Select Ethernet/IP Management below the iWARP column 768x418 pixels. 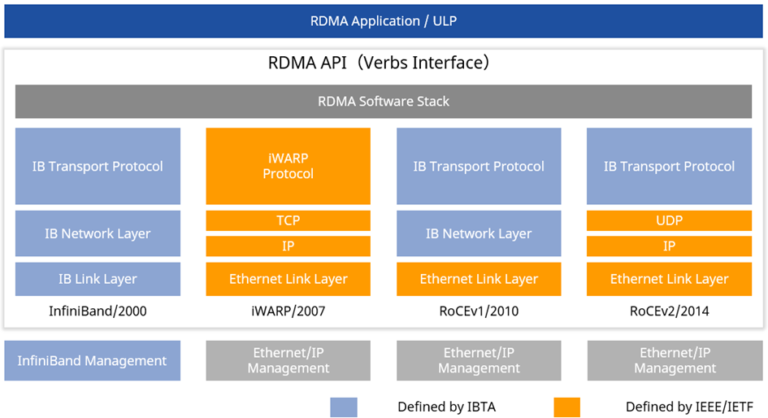pos(288,360)
